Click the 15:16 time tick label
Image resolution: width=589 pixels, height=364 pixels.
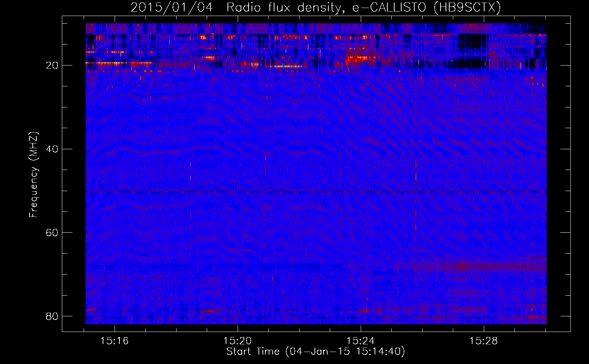pyautogui.click(x=115, y=341)
